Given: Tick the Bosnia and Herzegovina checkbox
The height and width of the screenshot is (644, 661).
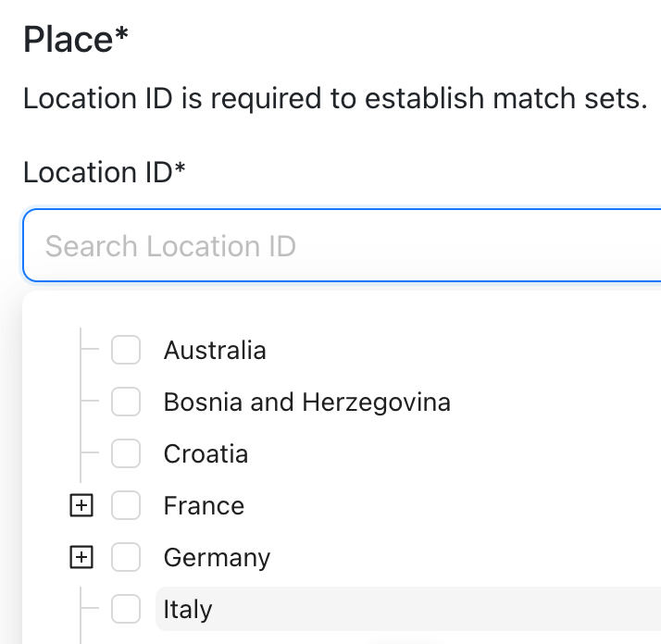Looking at the screenshot, I should pyautogui.click(x=126, y=402).
